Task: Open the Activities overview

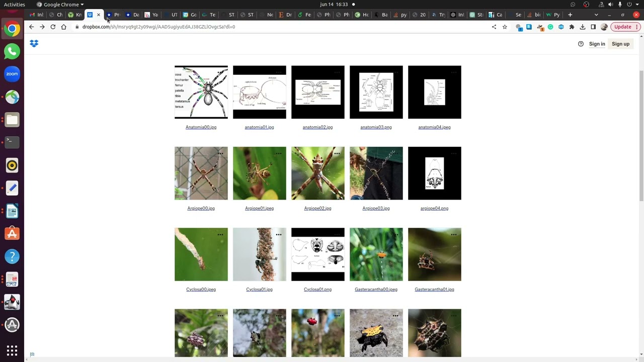Action: 14,5
